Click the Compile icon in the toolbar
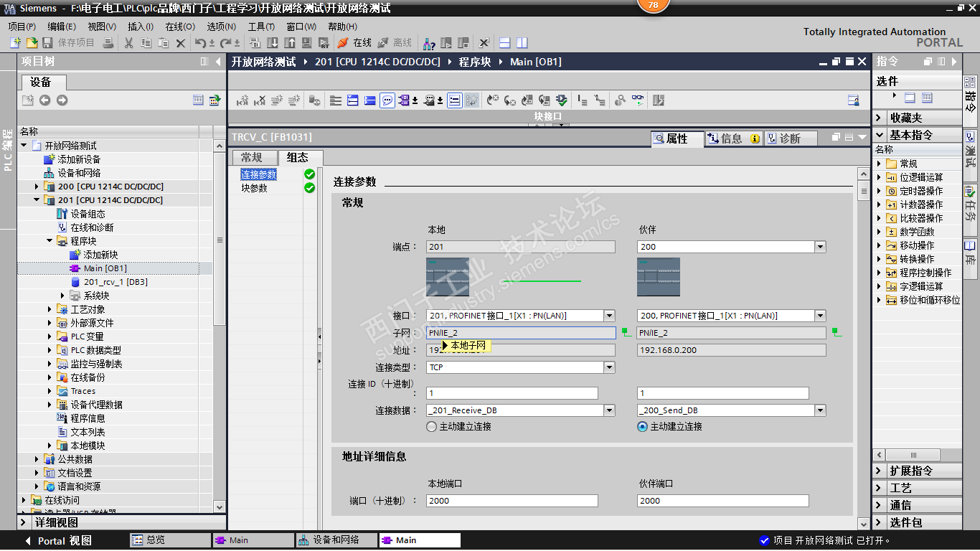The width and height of the screenshot is (980, 551). (255, 43)
